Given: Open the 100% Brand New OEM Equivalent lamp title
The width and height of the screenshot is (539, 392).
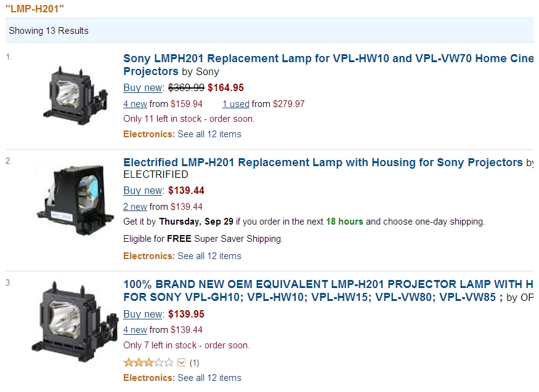Looking at the screenshot, I should (x=328, y=290).
